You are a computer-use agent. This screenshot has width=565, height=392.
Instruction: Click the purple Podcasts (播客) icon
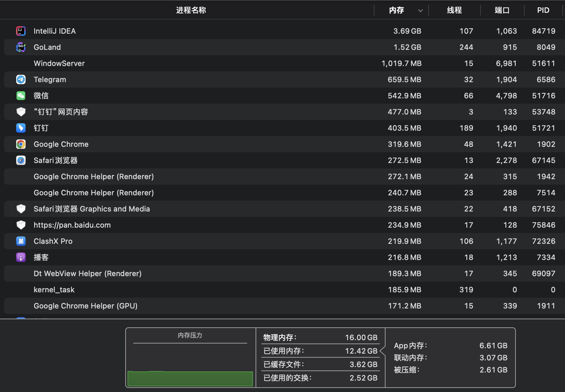[21, 257]
